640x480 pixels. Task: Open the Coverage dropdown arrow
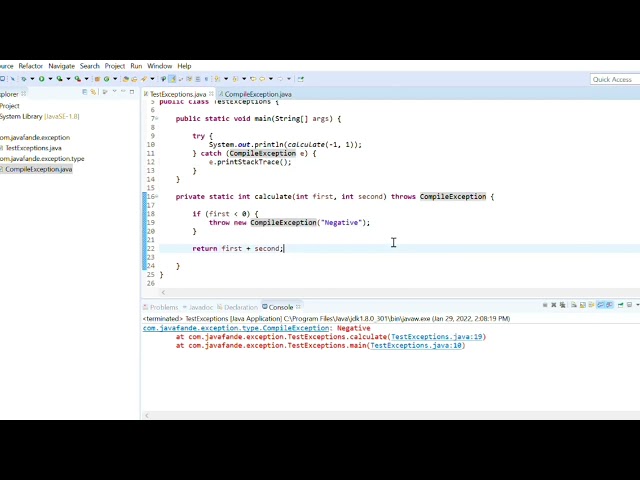click(68, 79)
